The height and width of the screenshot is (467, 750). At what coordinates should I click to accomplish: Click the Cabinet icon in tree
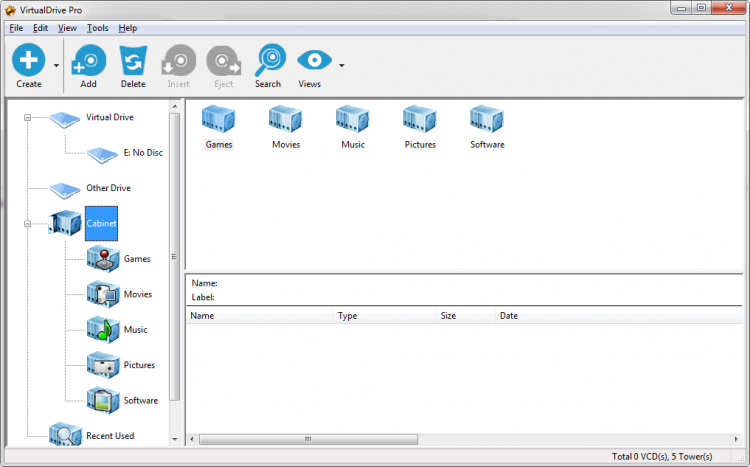65,223
